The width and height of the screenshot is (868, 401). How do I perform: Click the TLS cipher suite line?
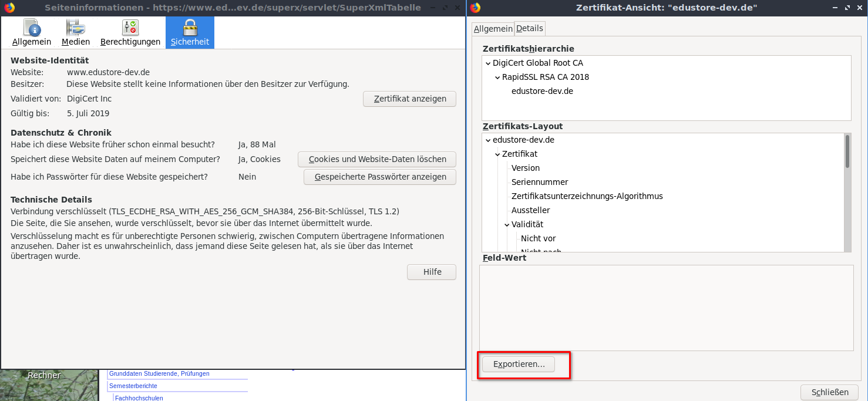pos(205,211)
